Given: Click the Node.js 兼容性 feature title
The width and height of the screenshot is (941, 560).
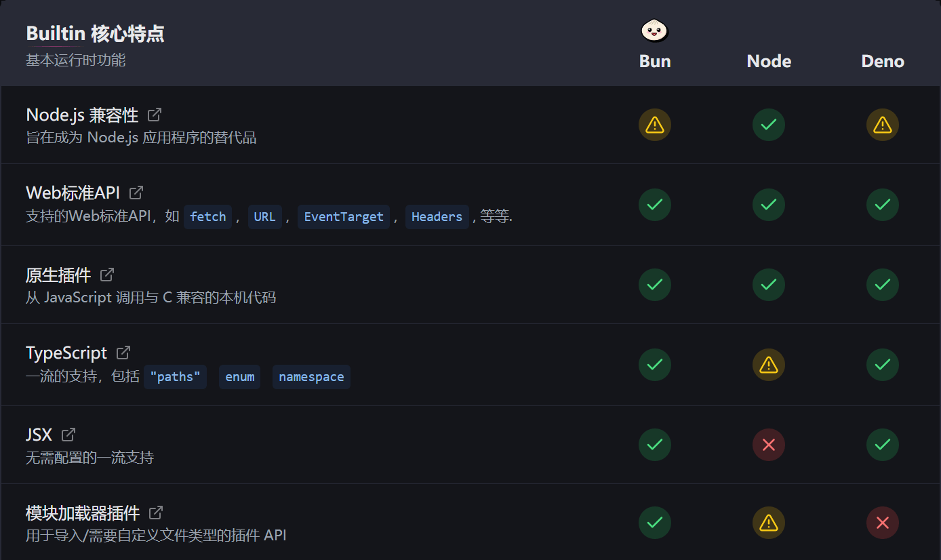Looking at the screenshot, I should coord(82,115).
